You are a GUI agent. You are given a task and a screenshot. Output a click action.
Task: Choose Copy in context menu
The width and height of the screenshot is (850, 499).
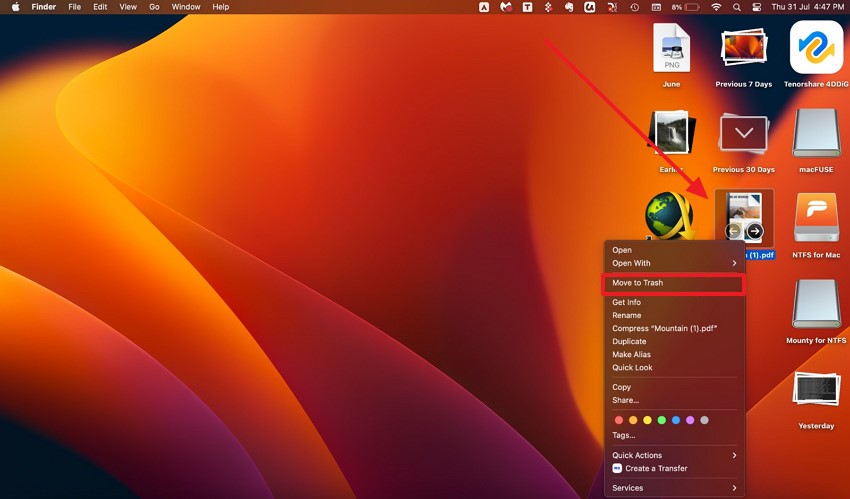tap(674, 387)
